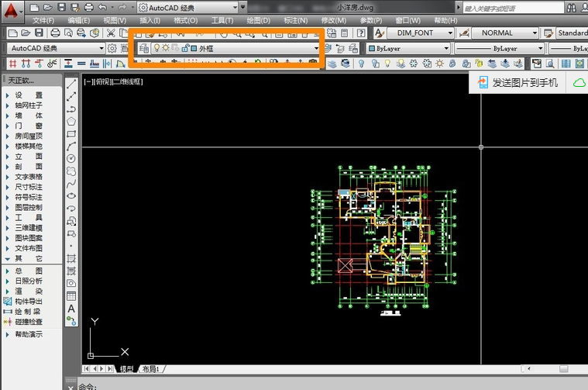Screen dimensions: 588x390
Task: Click the Plot Preview icon
Action: [68, 33]
